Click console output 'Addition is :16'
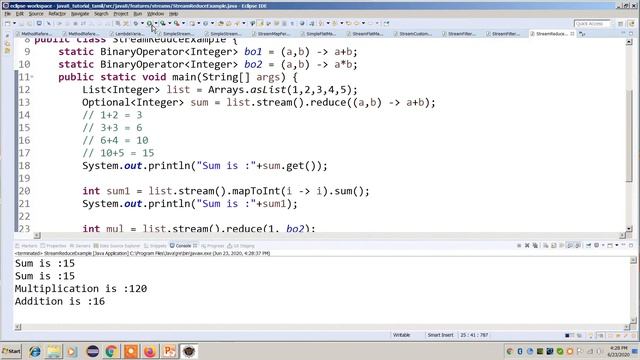Image resolution: width=640 pixels, height=360 pixels. (60, 301)
